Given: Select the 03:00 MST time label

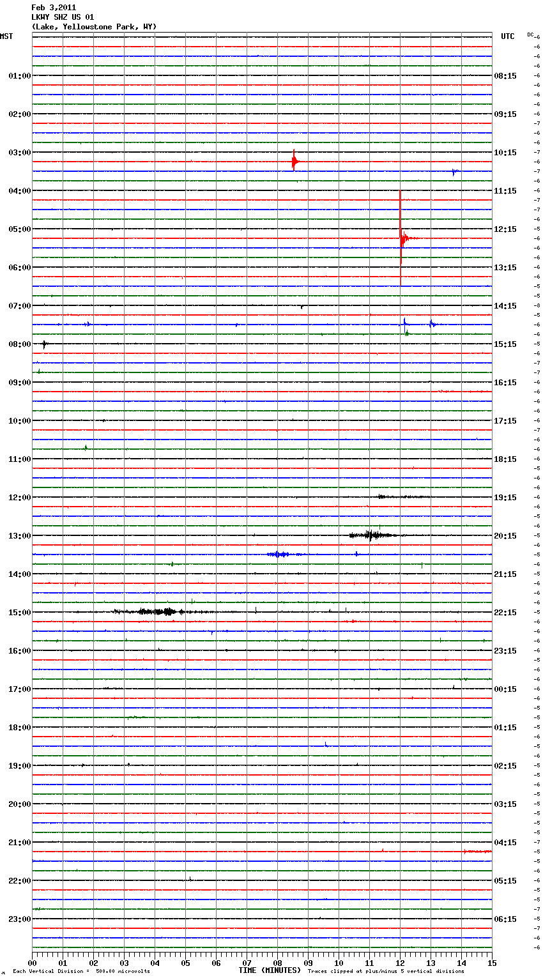Looking at the screenshot, I should (20, 153).
